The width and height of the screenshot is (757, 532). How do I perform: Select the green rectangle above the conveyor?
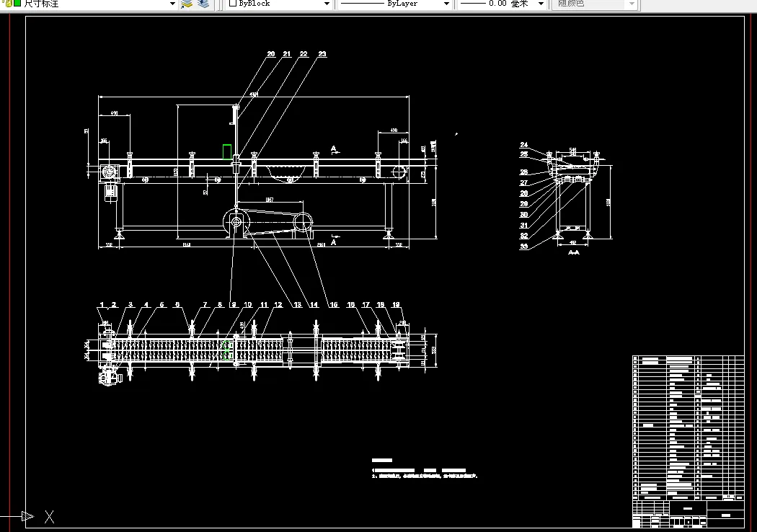click(227, 151)
